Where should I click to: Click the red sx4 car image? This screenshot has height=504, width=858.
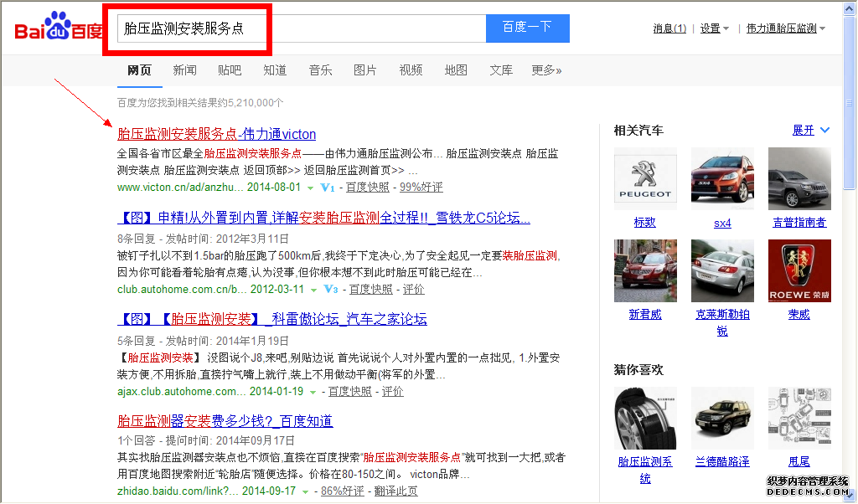pyautogui.click(x=721, y=178)
